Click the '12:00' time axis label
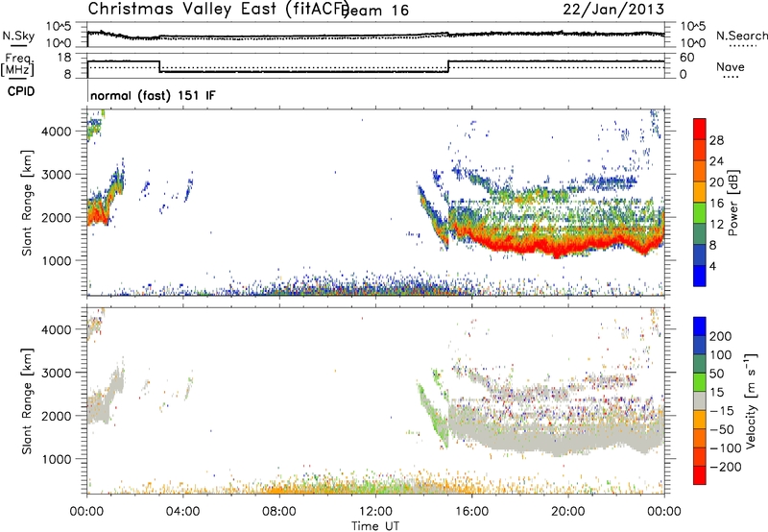The image size is (768, 532). pyautogui.click(x=375, y=512)
